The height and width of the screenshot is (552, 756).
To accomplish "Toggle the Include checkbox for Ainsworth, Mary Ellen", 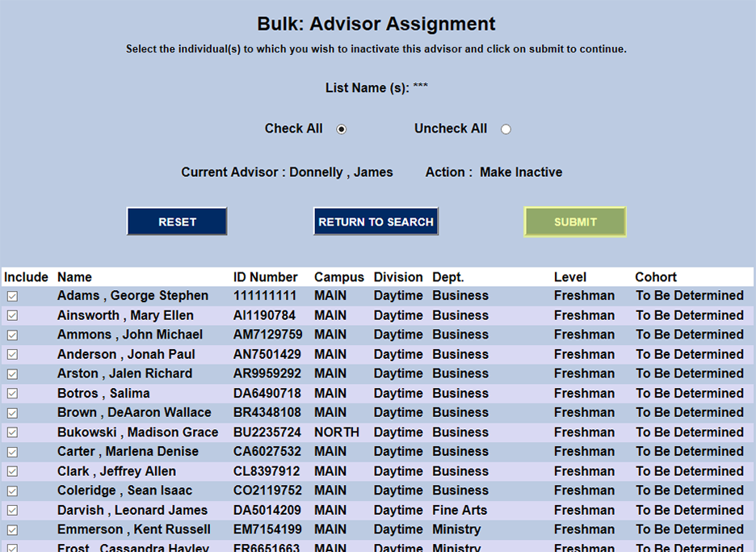I will [11, 315].
